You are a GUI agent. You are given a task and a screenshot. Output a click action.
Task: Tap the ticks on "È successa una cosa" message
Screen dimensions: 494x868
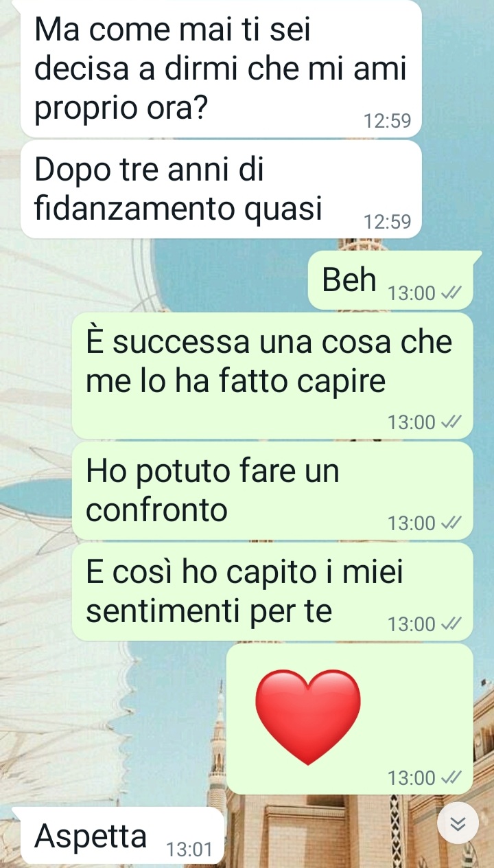tap(450, 422)
